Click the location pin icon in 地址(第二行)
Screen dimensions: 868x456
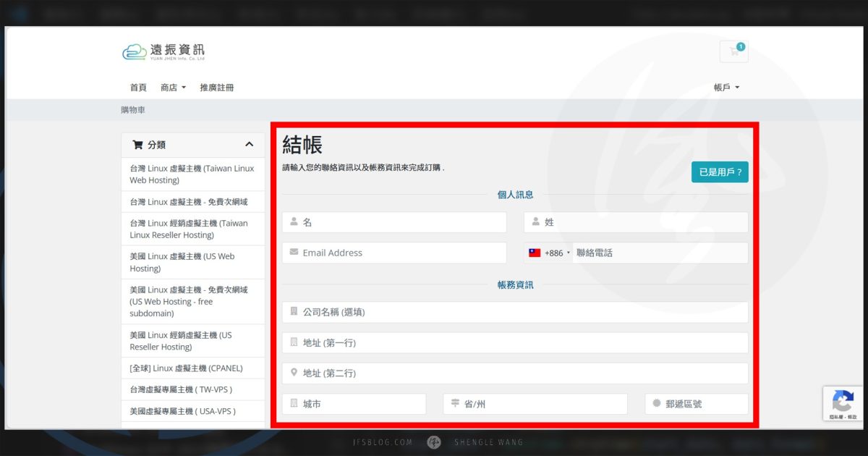(292, 373)
